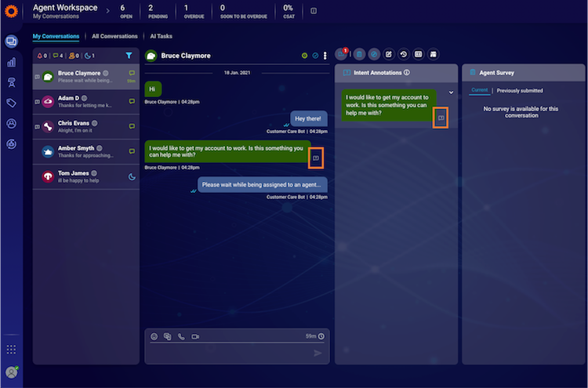Click 'Please wait while being assigned' message
588x388 pixels.
(262, 184)
